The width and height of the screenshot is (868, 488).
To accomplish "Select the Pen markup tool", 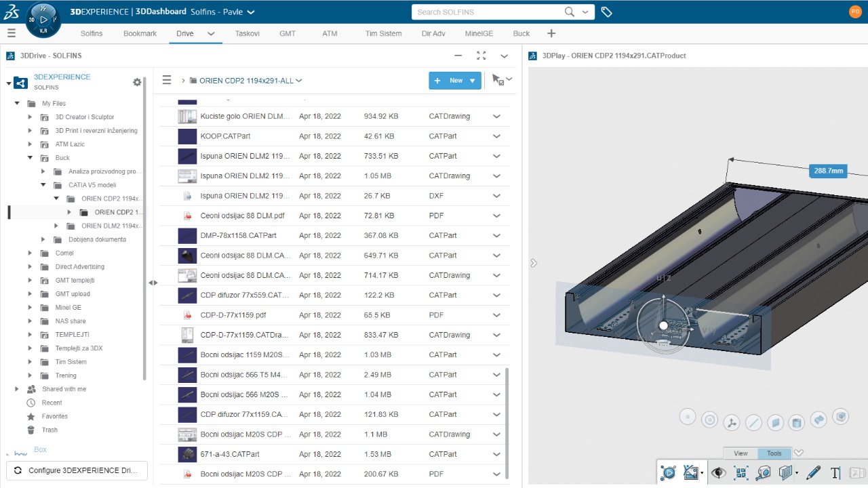I will click(x=812, y=472).
